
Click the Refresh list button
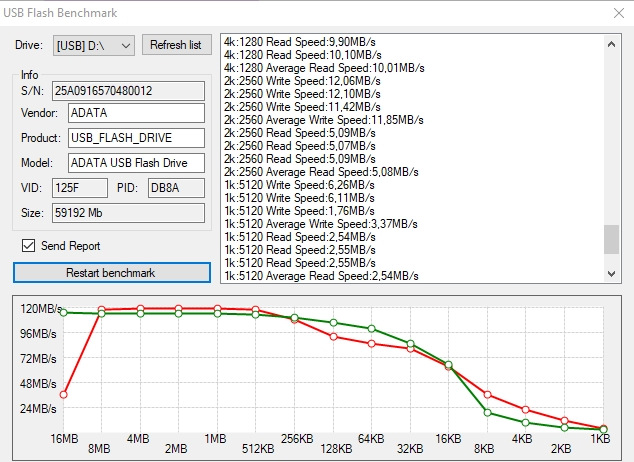click(176, 45)
